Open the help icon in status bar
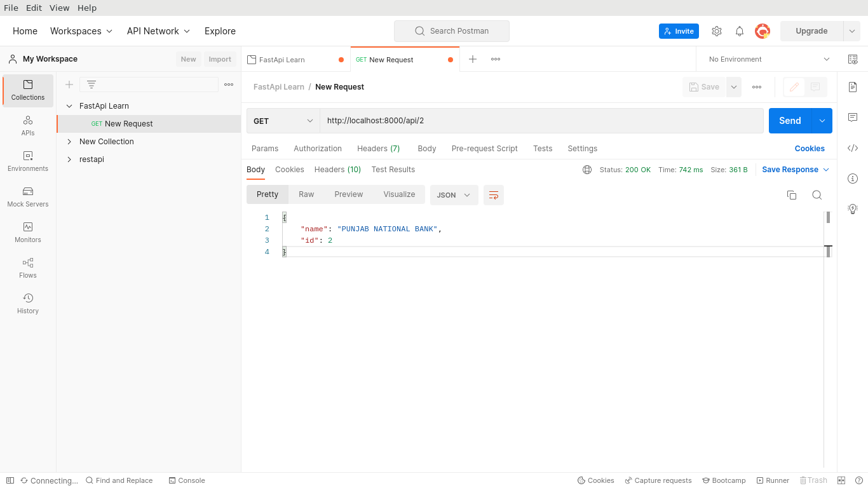868x488 pixels. point(859,480)
